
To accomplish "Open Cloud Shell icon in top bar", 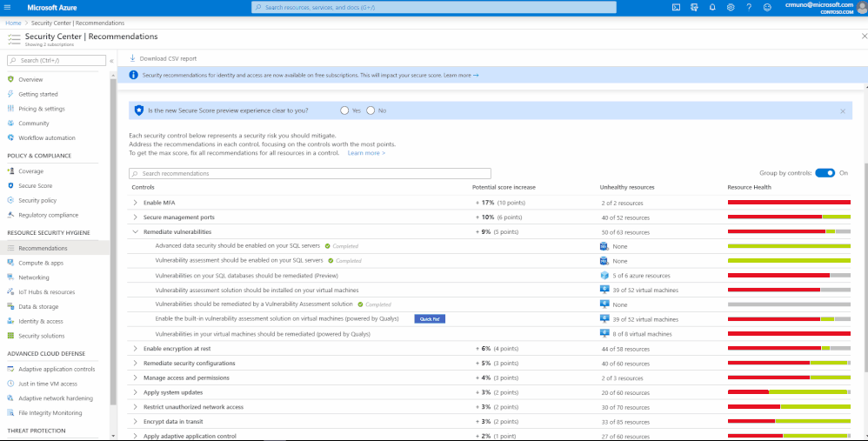I will 676,7.
